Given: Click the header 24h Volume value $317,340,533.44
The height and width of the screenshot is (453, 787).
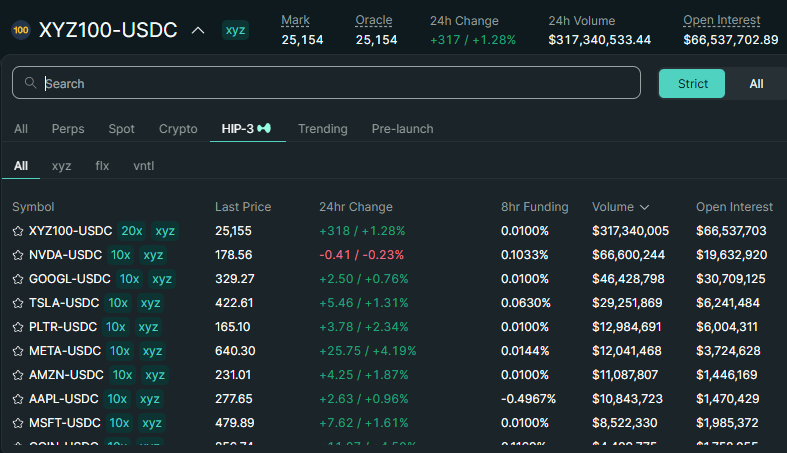Looking at the screenshot, I should point(599,40).
